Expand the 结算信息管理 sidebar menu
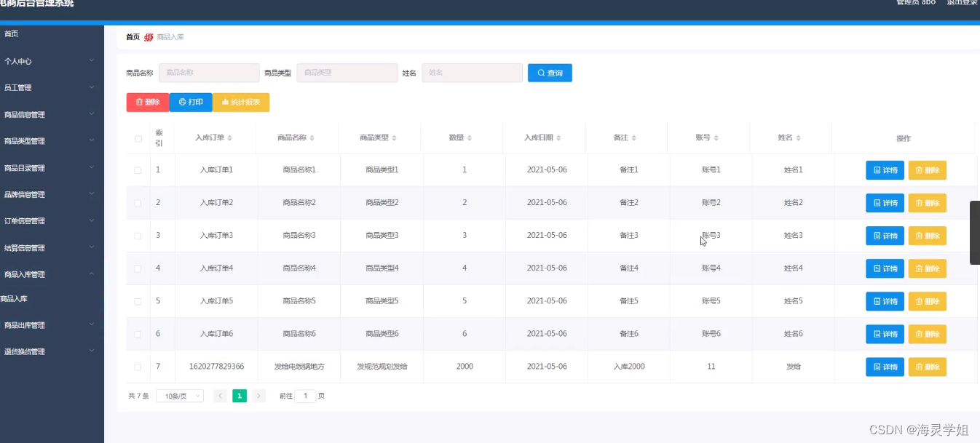Image resolution: width=980 pixels, height=443 pixels. click(x=52, y=247)
